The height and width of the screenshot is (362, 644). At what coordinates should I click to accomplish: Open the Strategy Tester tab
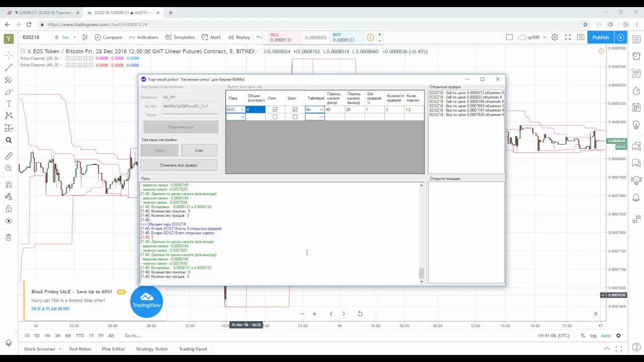point(151,349)
